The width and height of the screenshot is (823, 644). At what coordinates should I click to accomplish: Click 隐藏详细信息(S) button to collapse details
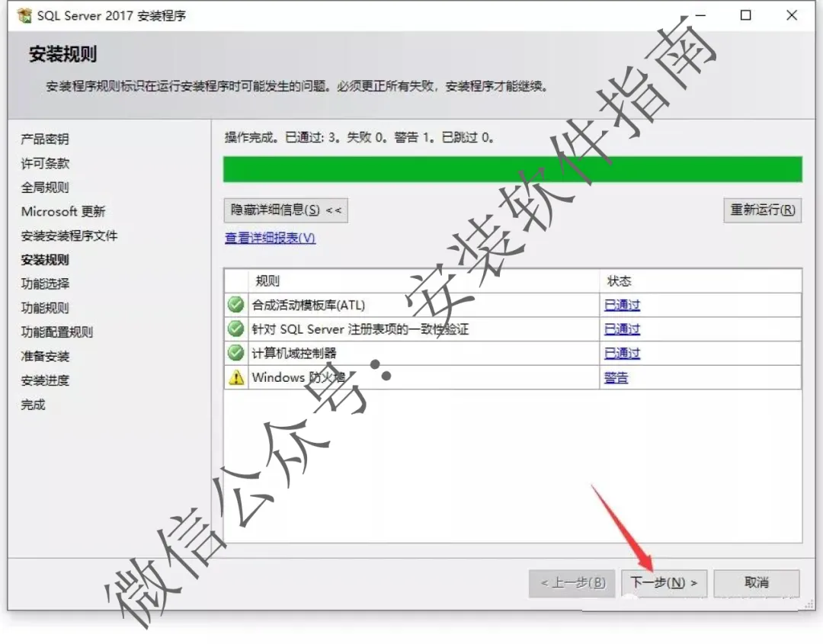[286, 210]
